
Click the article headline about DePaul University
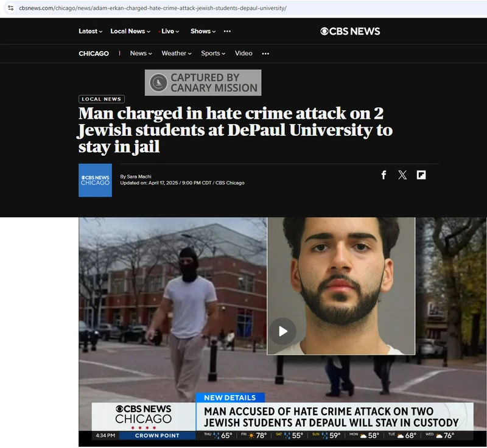click(236, 130)
